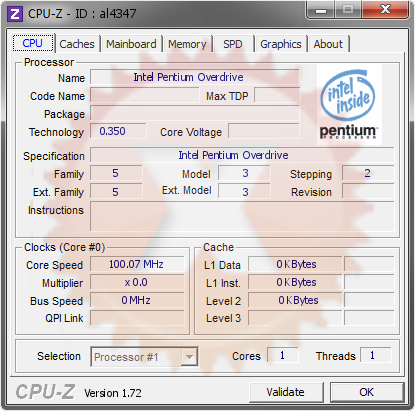
Task: Click the Bus Speed value 0 MHz
Action: (x=137, y=300)
